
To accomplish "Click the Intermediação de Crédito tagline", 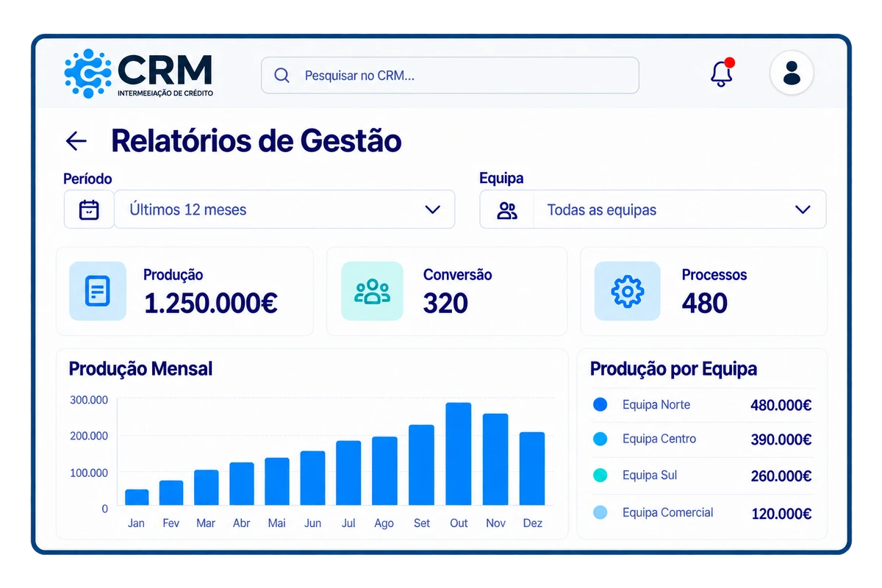I will 165,93.
